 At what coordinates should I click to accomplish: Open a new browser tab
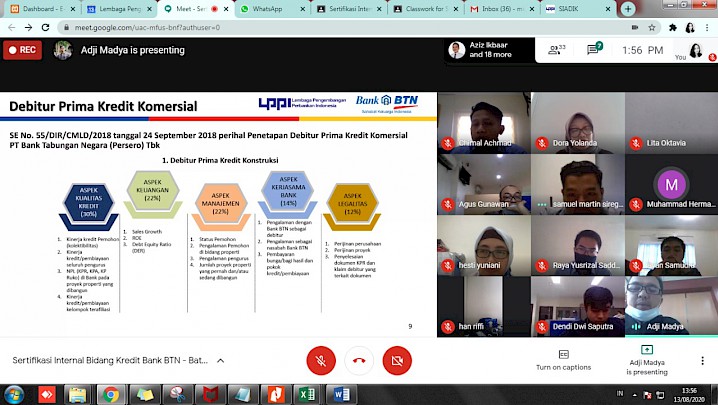[x=628, y=9]
